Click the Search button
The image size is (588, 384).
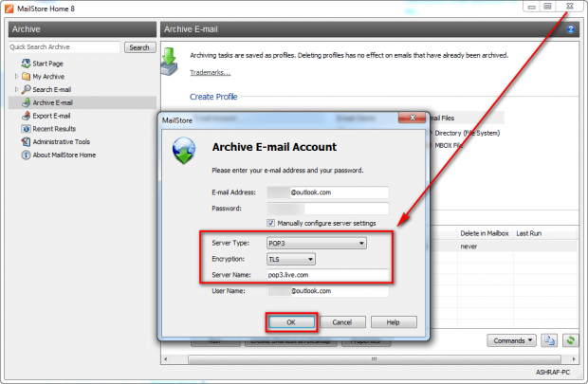[139, 47]
